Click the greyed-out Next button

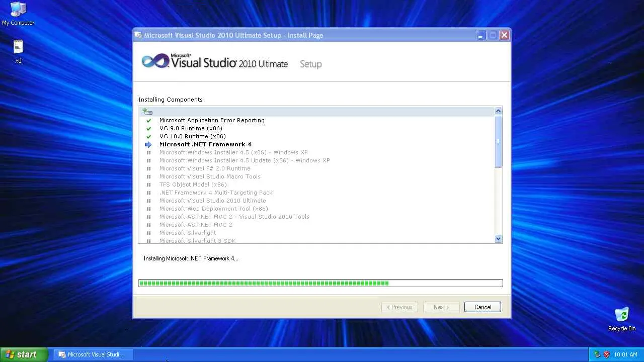pyautogui.click(x=441, y=307)
